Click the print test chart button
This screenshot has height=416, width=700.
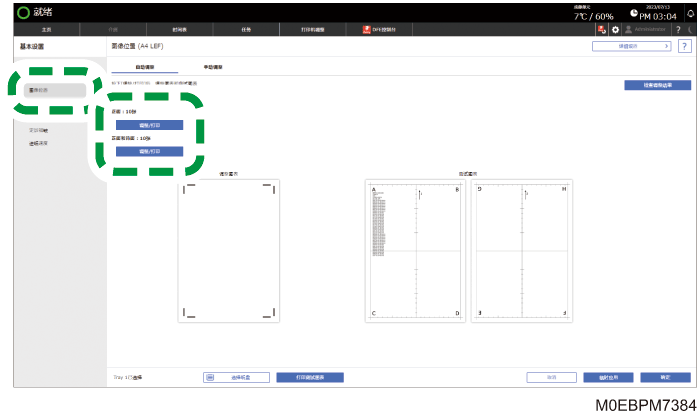pyautogui.click(x=310, y=378)
